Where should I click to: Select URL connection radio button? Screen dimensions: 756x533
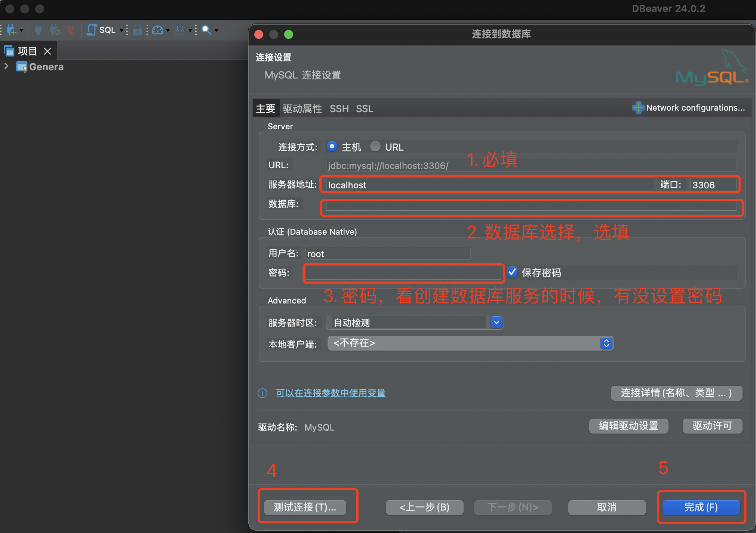coord(375,146)
